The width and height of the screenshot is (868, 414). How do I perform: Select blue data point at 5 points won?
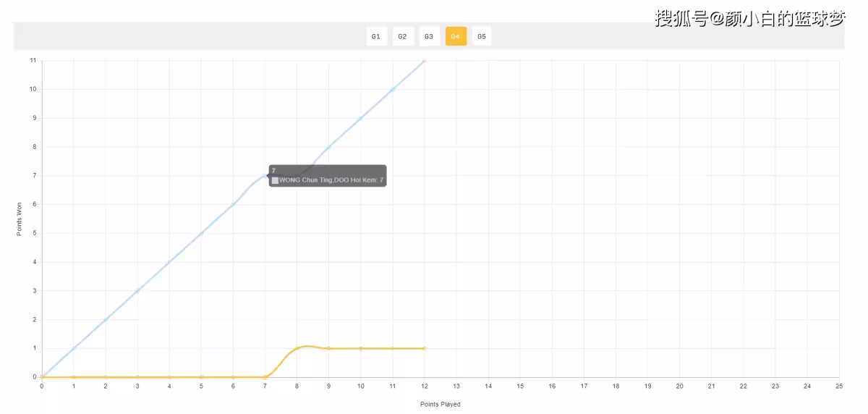pyautogui.click(x=201, y=233)
